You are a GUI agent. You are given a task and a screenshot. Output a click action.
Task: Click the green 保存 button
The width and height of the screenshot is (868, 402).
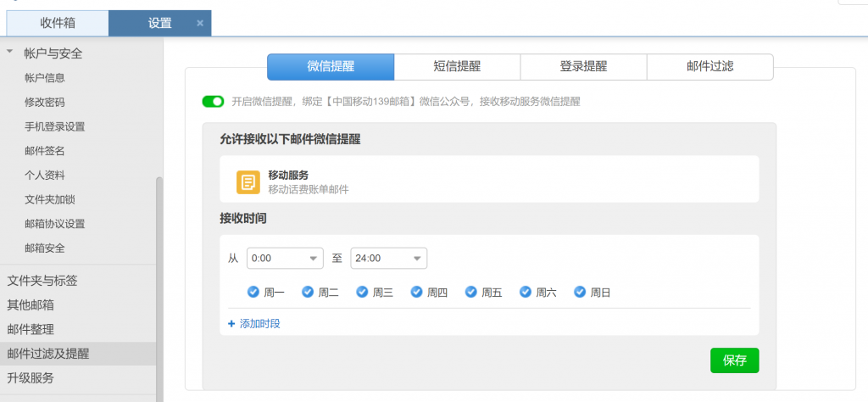pos(734,360)
